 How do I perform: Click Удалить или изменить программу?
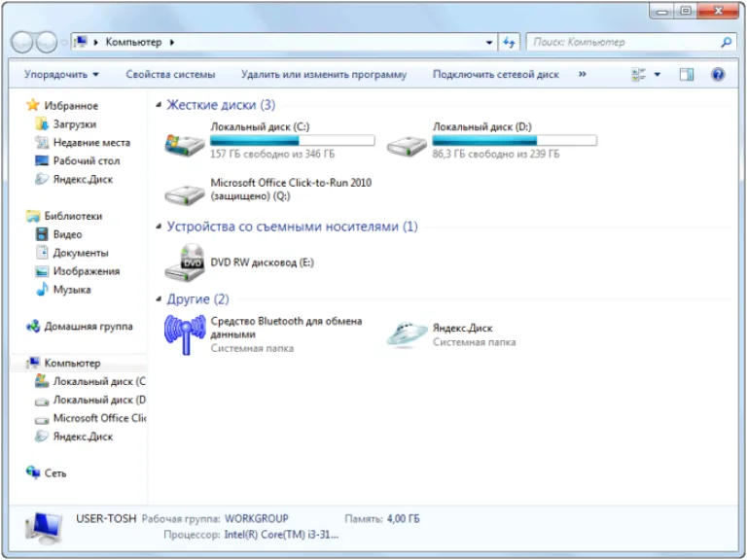(x=324, y=75)
